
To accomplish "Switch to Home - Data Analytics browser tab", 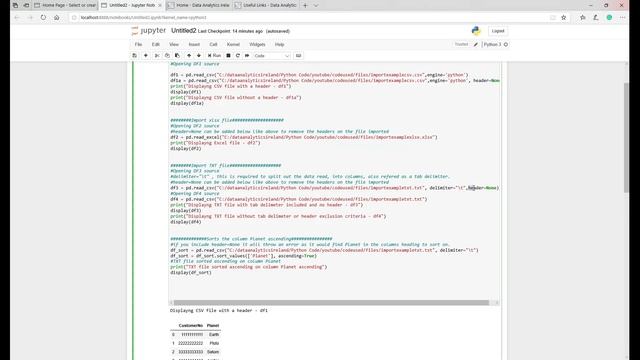I will pos(199,5).
